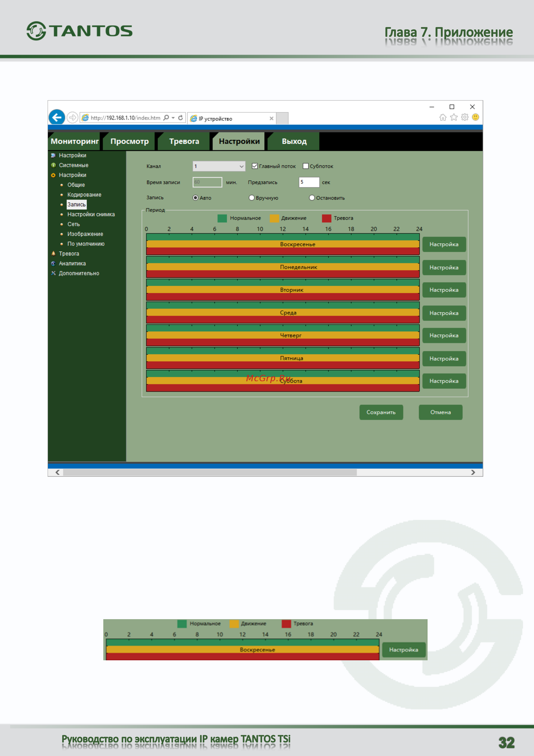Click Настройка button for Среда
534x756 pixels.
click(444, 313)
